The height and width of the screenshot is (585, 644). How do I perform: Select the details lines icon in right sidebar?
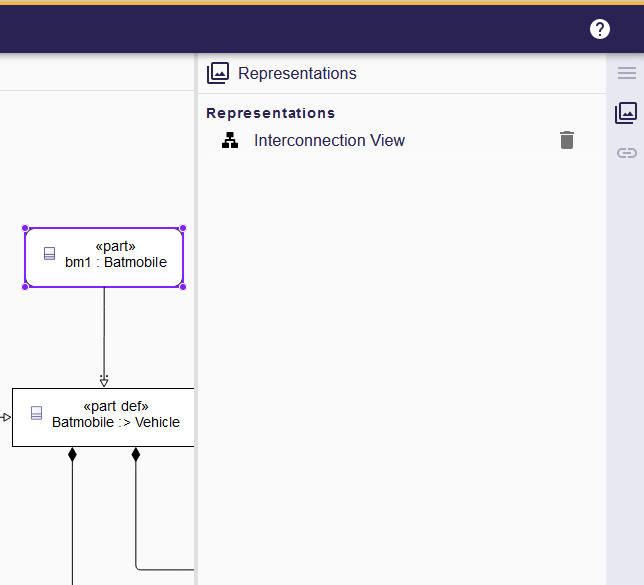pos(627,73)
